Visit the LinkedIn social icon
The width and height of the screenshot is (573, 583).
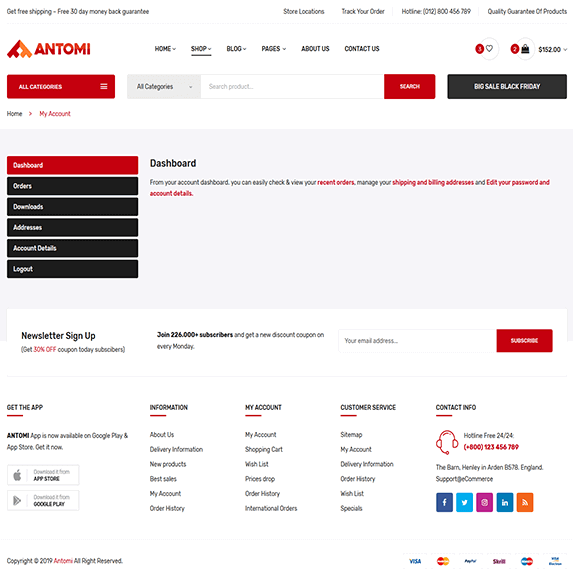point(505,502)
